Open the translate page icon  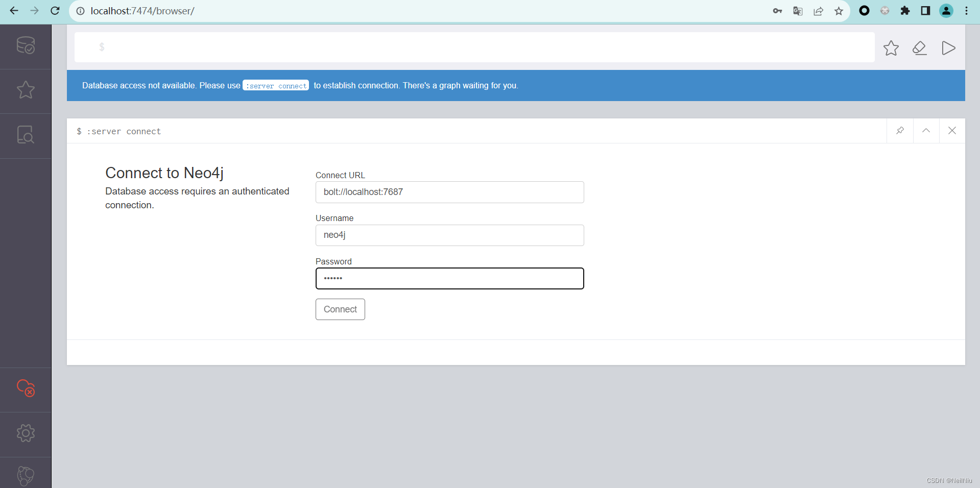pyautogui.click(x=798, y=11)
